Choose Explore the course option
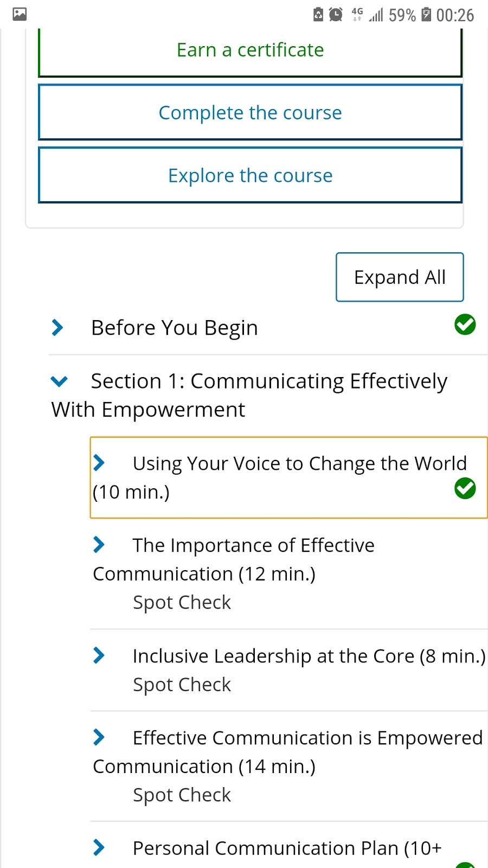Screen dimensions: 488x868 pos(250,176)
